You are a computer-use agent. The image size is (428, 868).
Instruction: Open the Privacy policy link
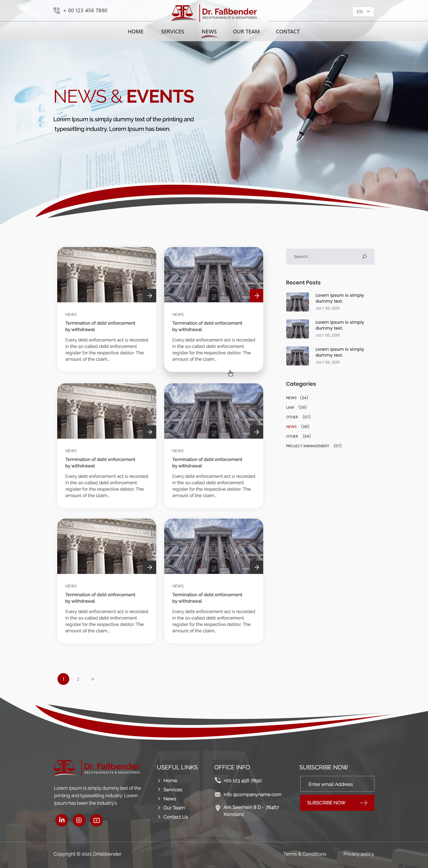click(x=358, y=854)
